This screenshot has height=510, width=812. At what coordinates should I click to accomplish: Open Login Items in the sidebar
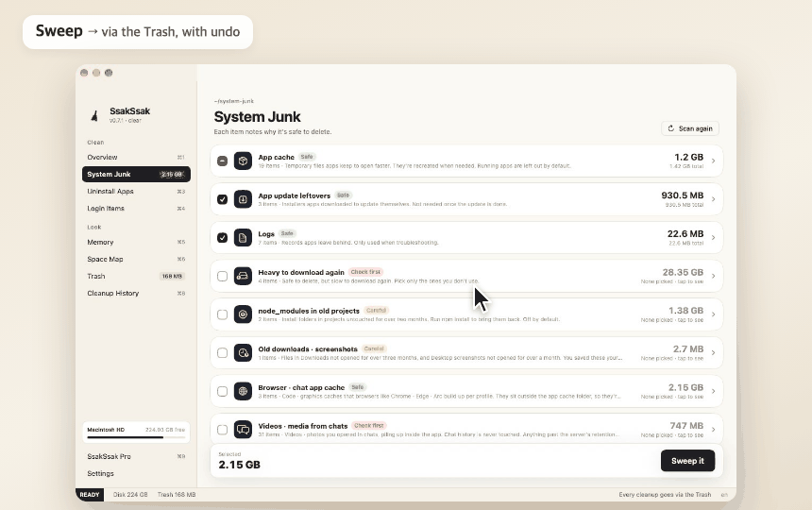136,208
